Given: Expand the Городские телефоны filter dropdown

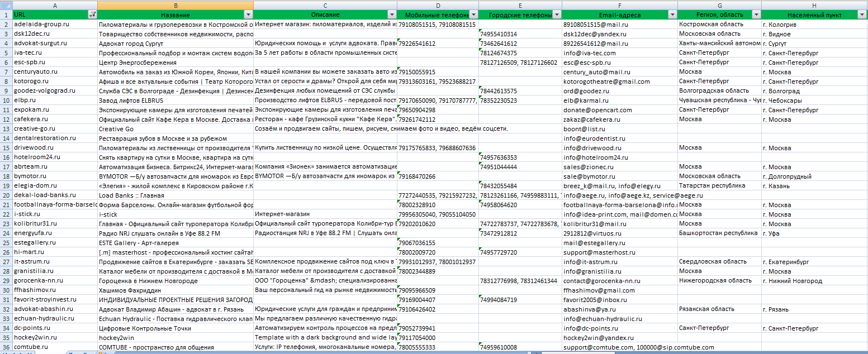Looking at the screenshot, I should 557,15.
